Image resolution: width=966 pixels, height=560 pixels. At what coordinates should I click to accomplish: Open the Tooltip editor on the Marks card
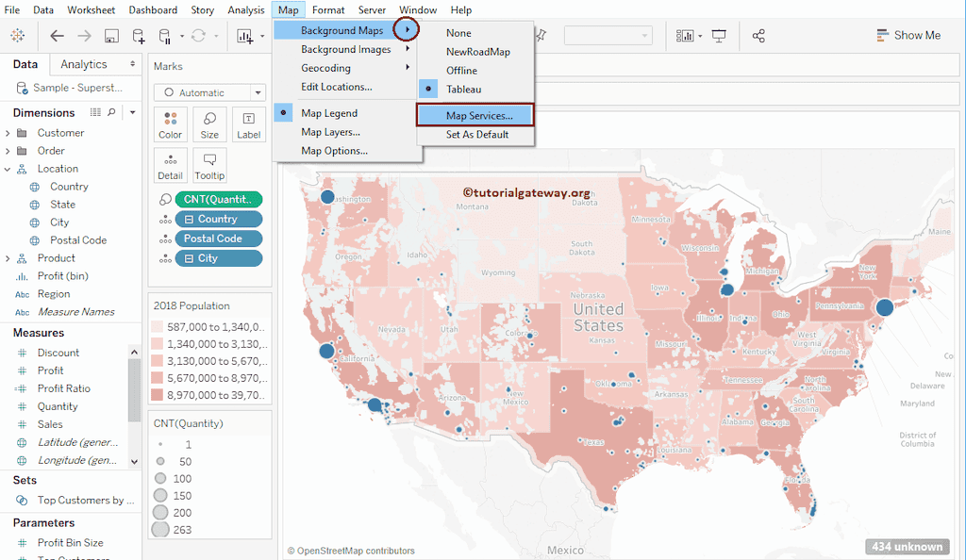tap(208, 166)
